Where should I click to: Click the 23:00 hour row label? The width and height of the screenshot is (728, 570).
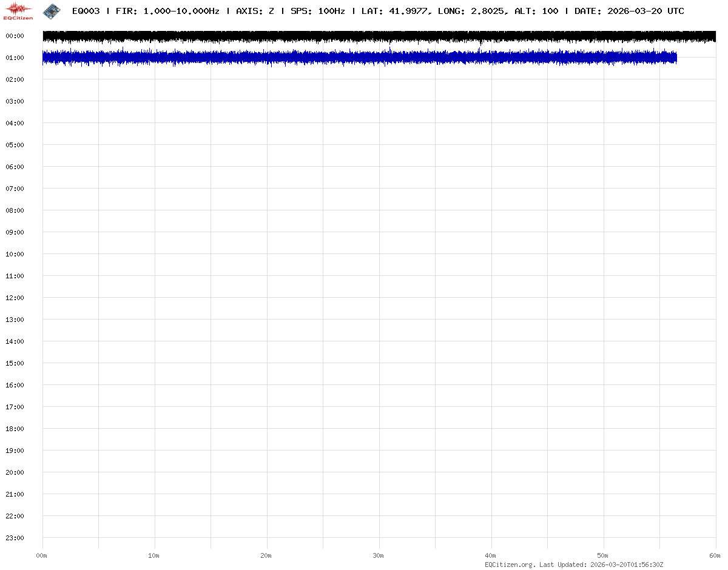[14, 538]
